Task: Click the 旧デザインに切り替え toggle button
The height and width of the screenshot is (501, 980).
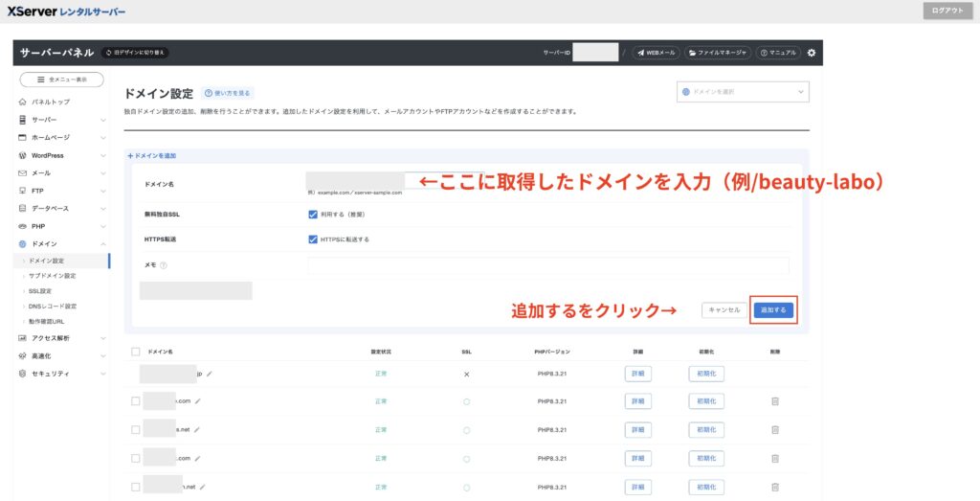Action: (x=135, y=53)
